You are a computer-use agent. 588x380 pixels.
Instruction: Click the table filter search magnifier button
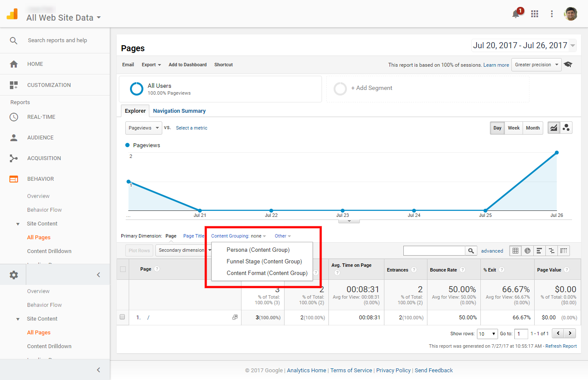(471, 250)
